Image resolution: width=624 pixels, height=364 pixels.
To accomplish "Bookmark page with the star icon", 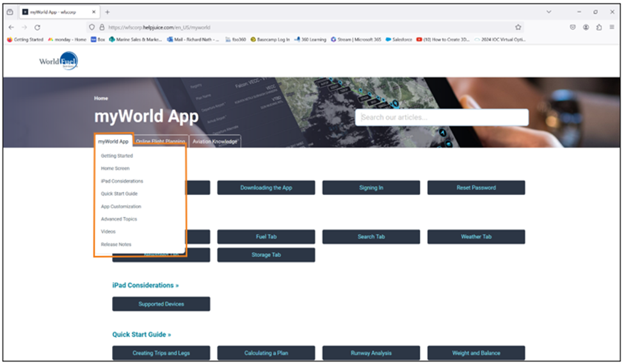I will pyautogui.click(x=518, y=28).
